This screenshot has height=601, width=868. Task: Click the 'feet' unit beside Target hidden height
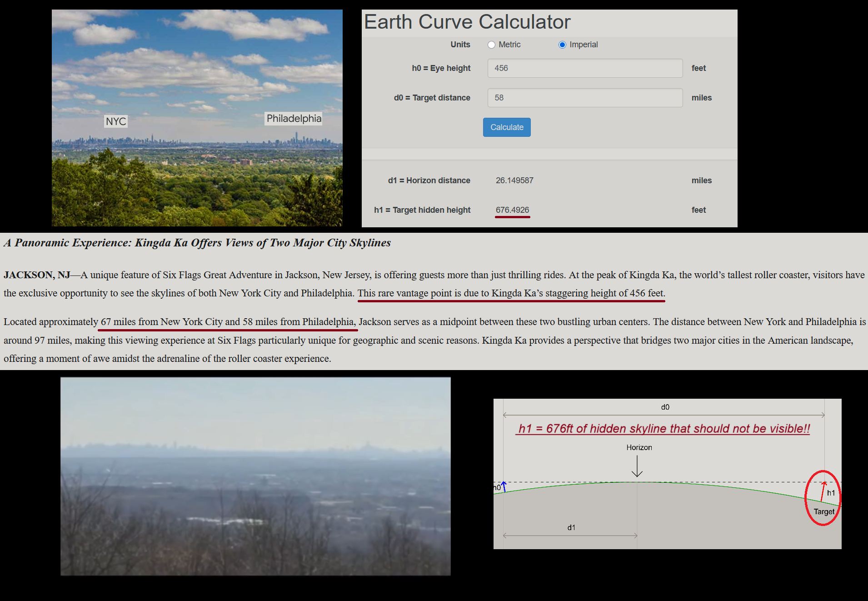(x=698, y=210)
